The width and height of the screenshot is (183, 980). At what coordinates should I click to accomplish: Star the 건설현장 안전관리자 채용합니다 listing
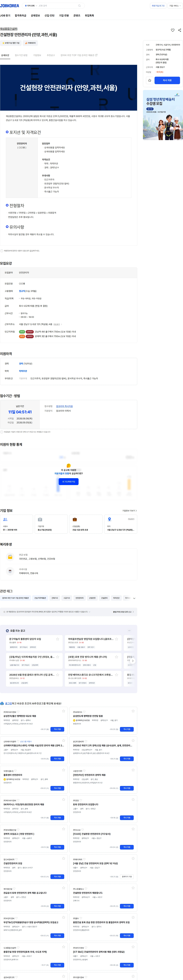(x=133, y=888)
